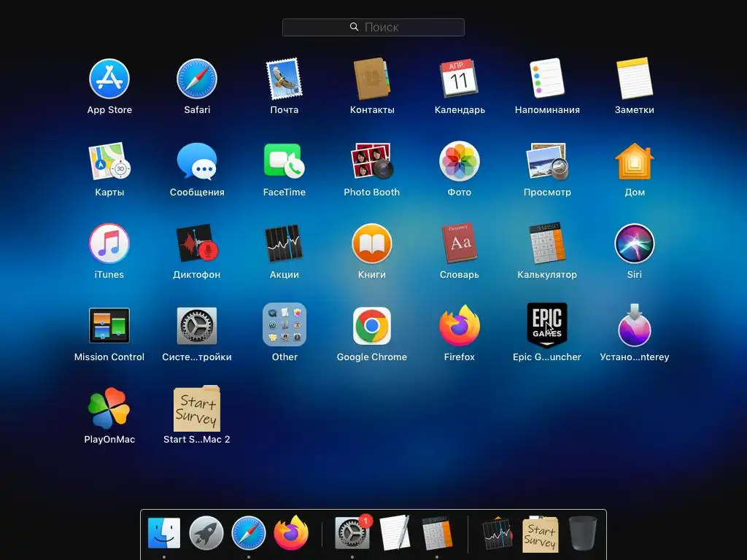
Task: Open Системные настройки in Launchpad grid
Action: click(x=197, y=326)
